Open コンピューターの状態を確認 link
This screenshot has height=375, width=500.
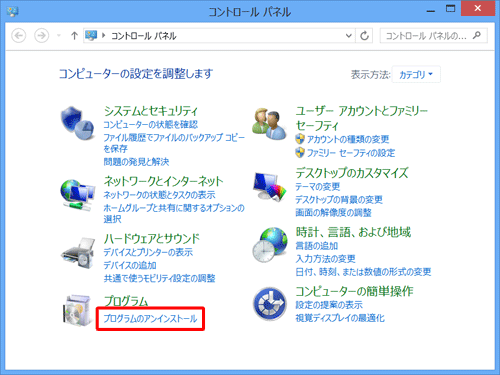(151, 125)
